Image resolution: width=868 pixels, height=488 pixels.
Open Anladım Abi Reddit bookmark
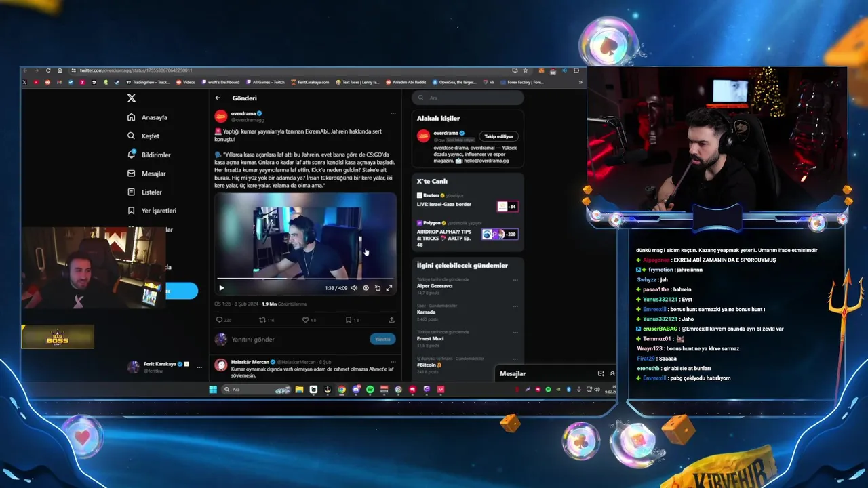coord(406,82)
